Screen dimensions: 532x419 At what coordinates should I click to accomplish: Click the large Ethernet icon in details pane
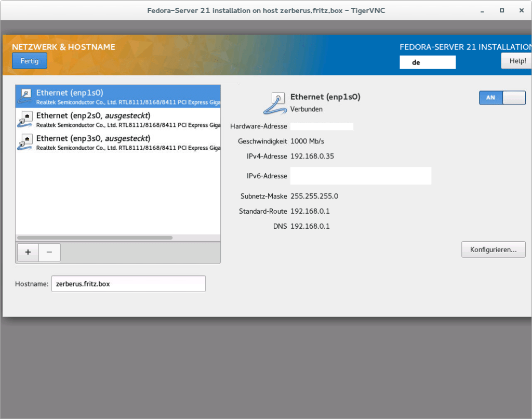click(275, 102)
